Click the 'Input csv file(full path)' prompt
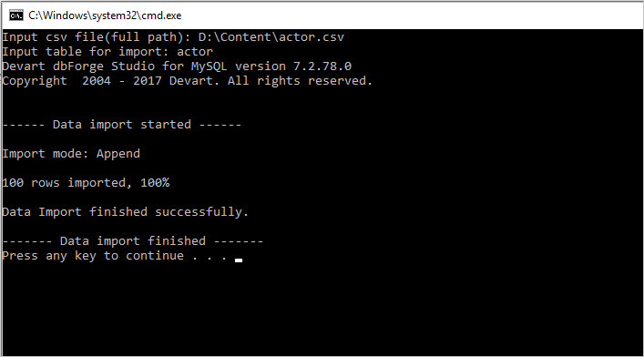Image resolution: width=644 pixels, height=357 pixels. [x=97, y=37]
